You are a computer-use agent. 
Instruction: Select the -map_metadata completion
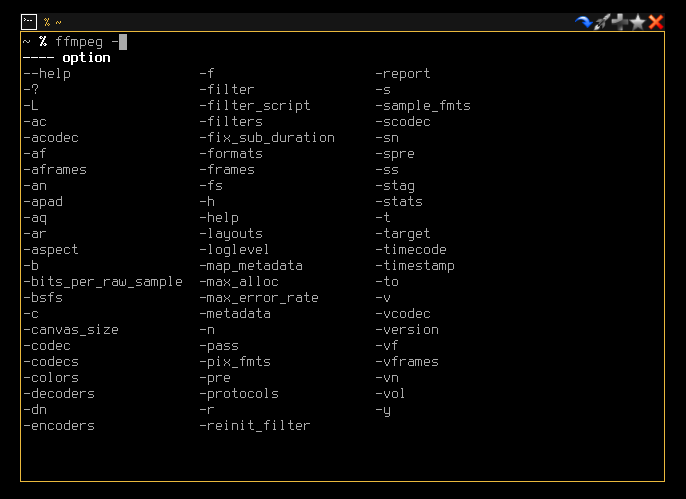point(251,266)
